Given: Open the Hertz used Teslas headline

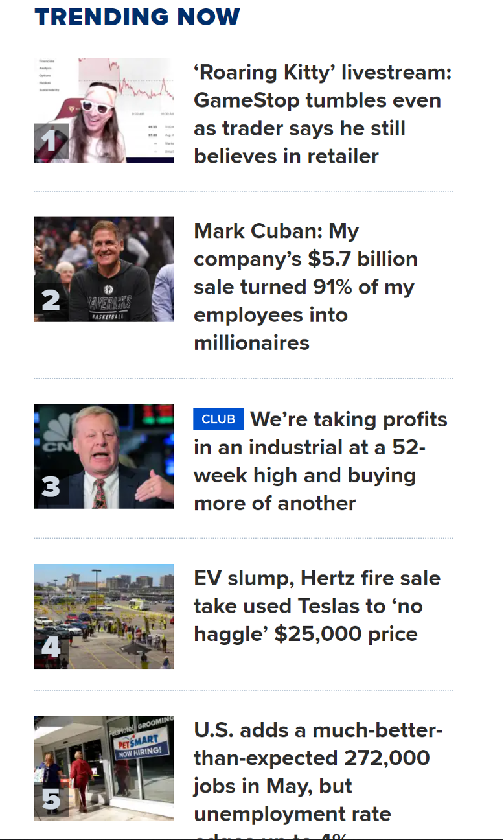Looking at the screenshot, I should [317, 606].
